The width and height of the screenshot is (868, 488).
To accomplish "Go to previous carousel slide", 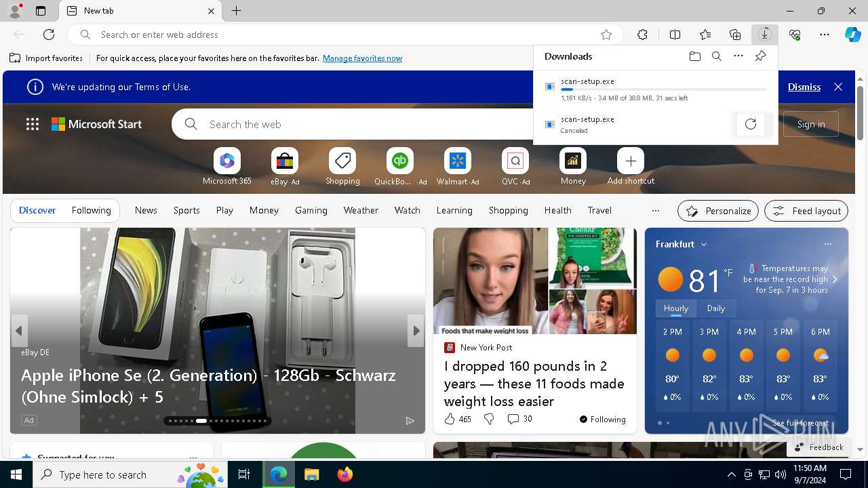I will [x=19, y=331].
